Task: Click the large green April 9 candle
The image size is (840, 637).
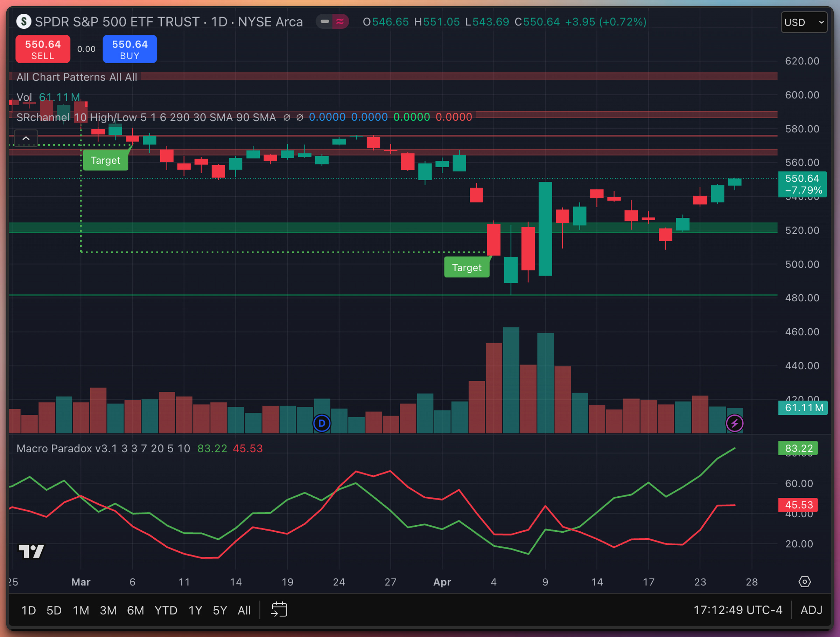Action: point(545,229)
